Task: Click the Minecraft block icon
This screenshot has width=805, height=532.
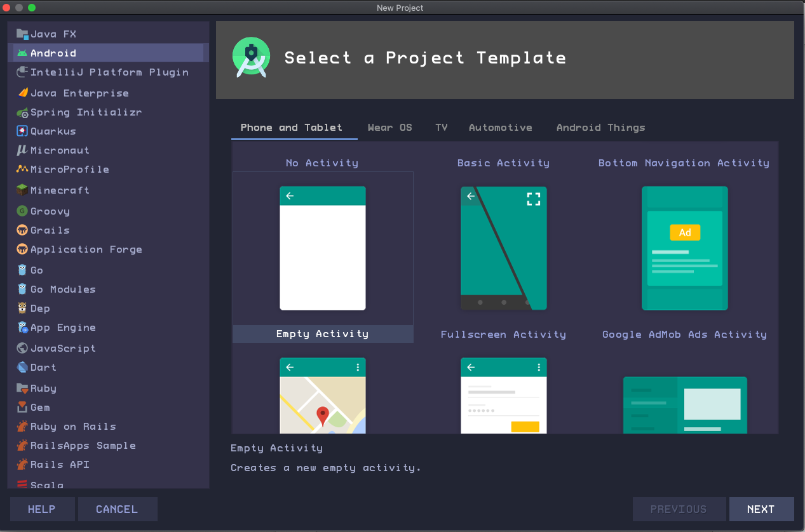Action: pyautogui.click(x=22, y=190)
